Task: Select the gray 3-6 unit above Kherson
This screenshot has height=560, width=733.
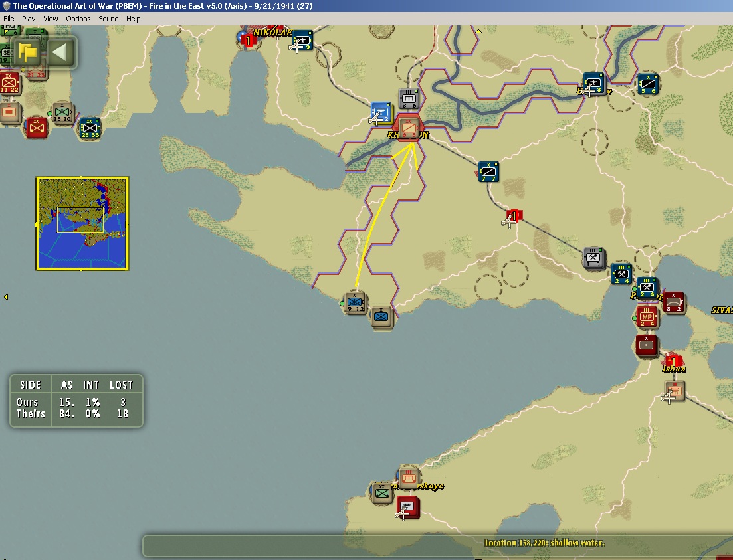Action: click(x=409, y=99)
